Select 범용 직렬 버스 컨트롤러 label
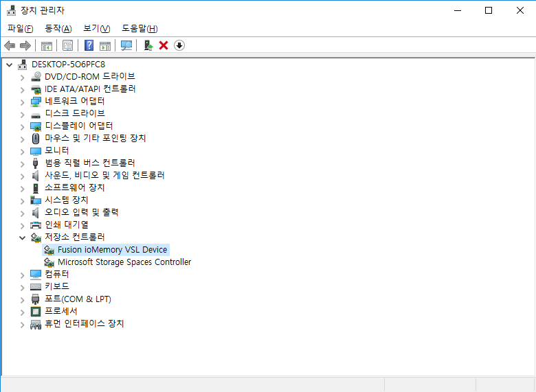Viewport: 536px width, 392px height. coord(90,163)
